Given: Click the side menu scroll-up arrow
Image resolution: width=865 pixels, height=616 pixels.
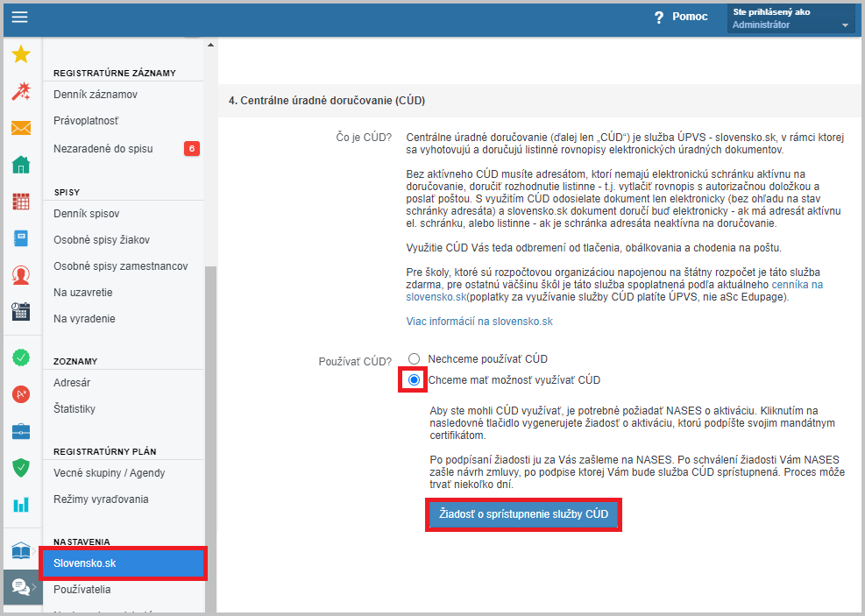Looking at the screenshot, I should (210, 45).
